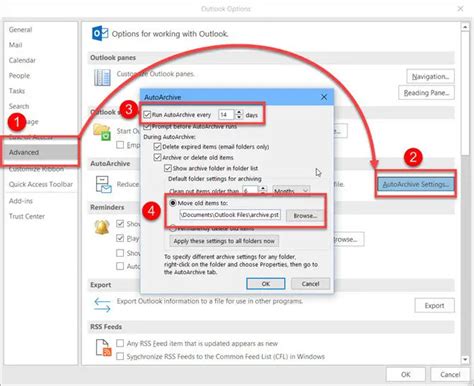Click the AutoArchive mailbox icon
Image resolution: width=474 pixels, height=386 pixels.
(103, 185)
